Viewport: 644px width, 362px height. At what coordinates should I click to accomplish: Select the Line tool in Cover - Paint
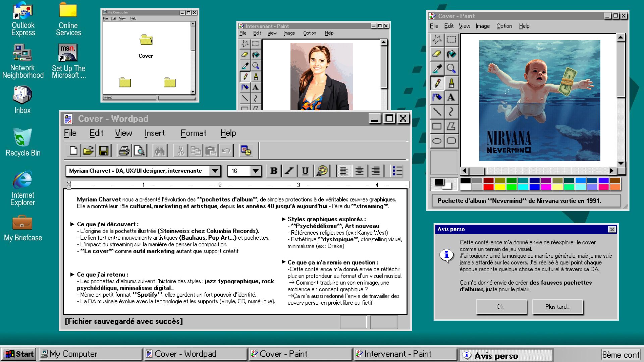pyautogui.click(x=437, y=112)
